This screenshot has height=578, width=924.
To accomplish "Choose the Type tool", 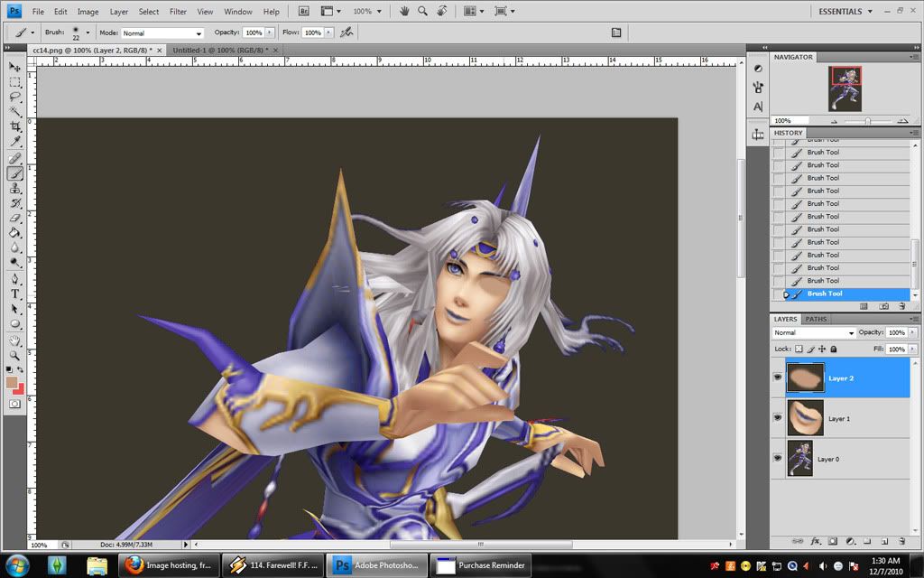I will click(x=15, y=294).
